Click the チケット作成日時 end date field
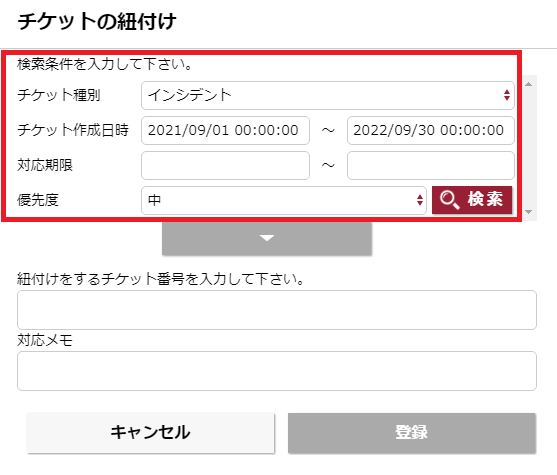Screen dimensions: 557x475 pos(431,130)
